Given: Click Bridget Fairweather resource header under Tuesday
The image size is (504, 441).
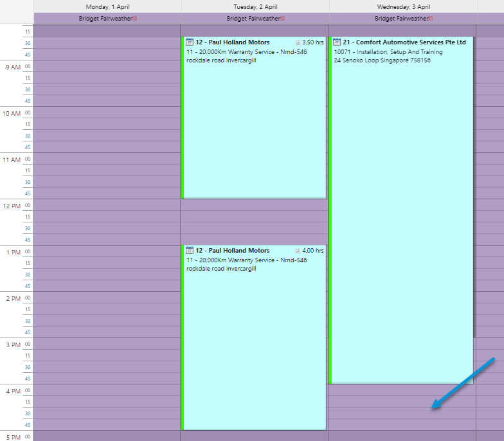Looking at the screenshot, I should click(256, 18).
